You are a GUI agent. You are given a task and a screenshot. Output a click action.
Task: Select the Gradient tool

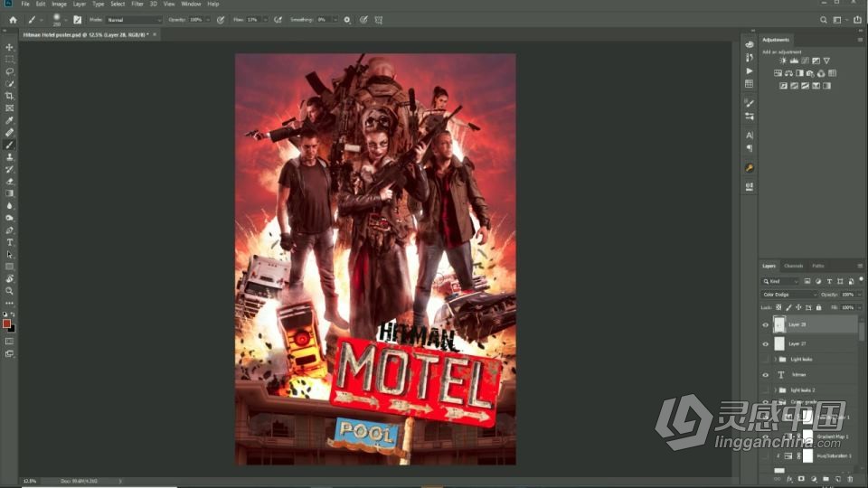tap(9, 193)
